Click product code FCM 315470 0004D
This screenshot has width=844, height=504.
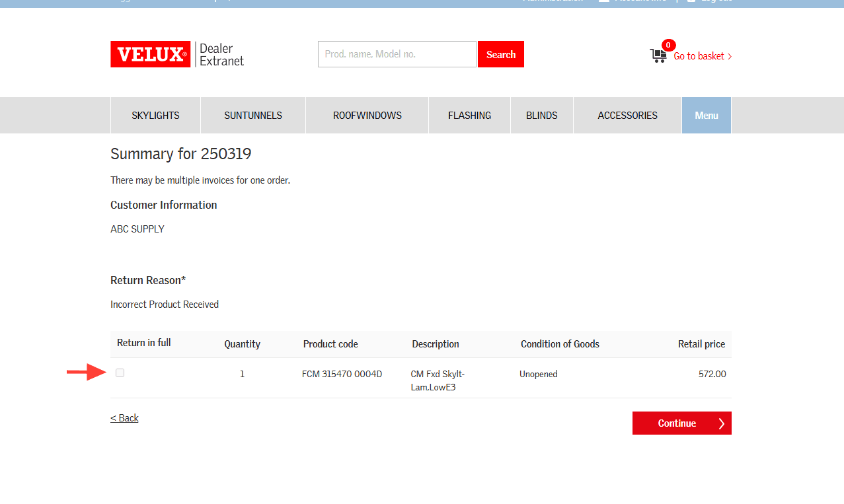click(342, 374)
